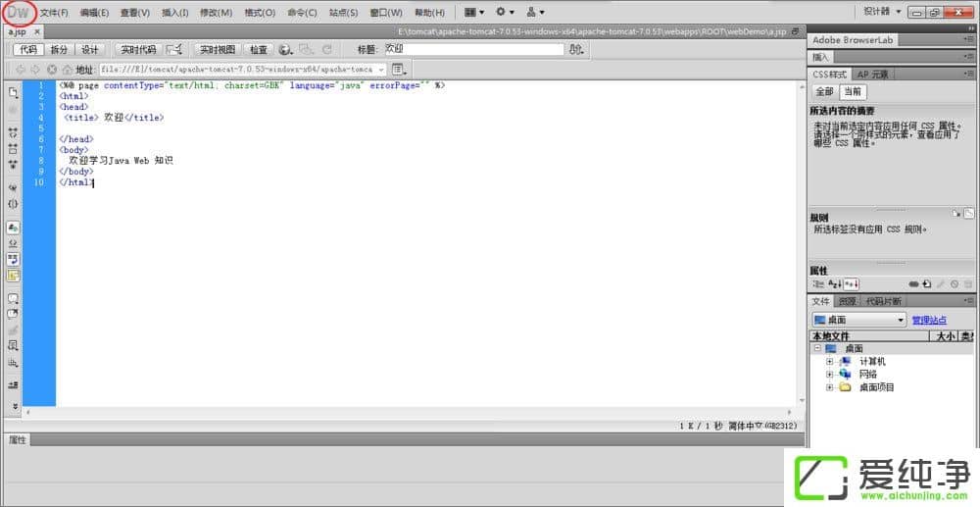The width and height of the screenshot is (980, 507).
Task: Open the 桌面 site dropdown
Action: 859,320
